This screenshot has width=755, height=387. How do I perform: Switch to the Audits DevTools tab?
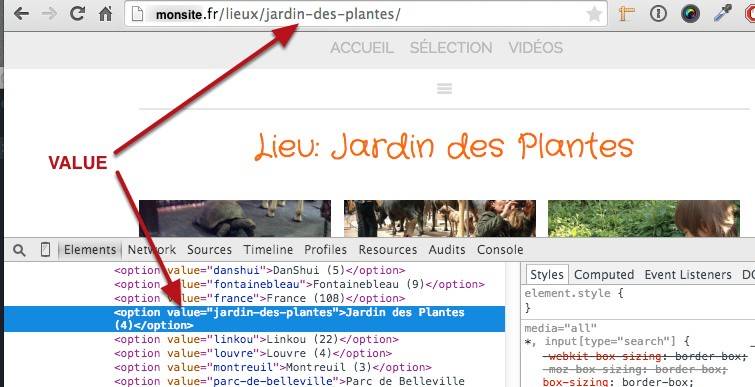click(447, 250)
